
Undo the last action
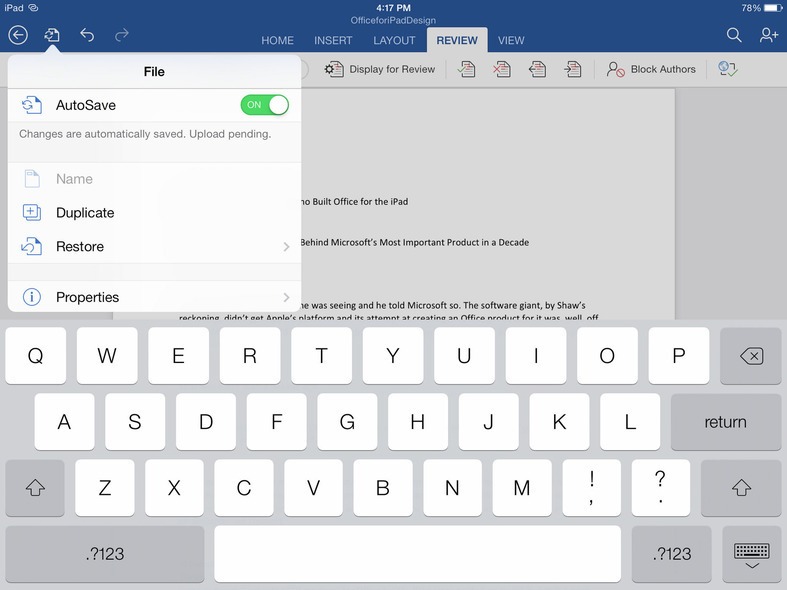(87, 35)
